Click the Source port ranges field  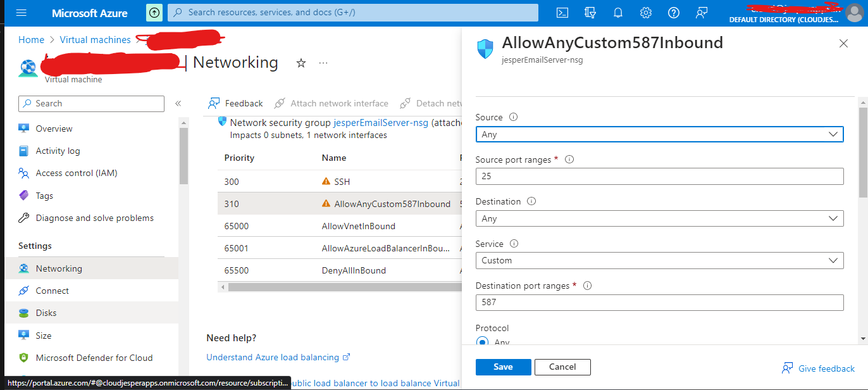coord(659,176)
